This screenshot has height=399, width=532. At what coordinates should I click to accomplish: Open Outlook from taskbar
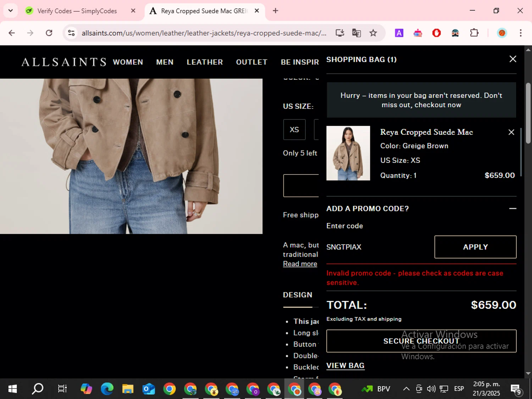point(149,389)
